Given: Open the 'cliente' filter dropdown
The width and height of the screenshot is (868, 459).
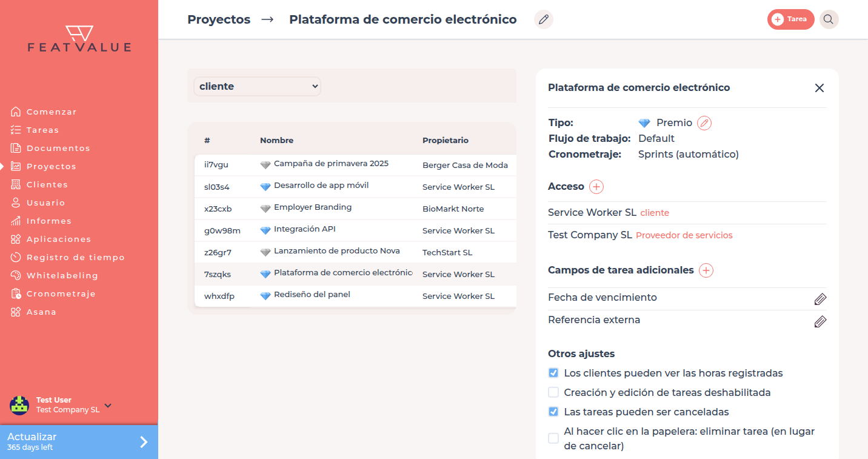Looking at the screenshot, I should (257, 86).
